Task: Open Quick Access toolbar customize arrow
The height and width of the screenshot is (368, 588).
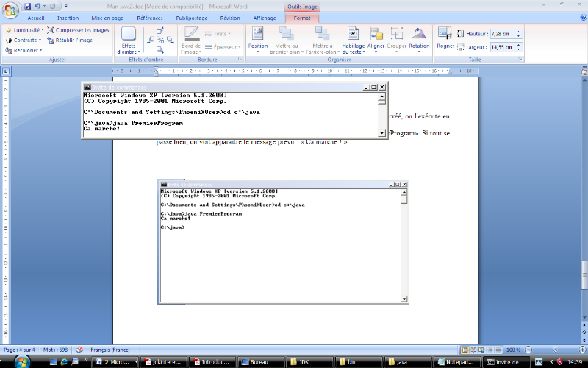Action: click(x=66, y=6)
